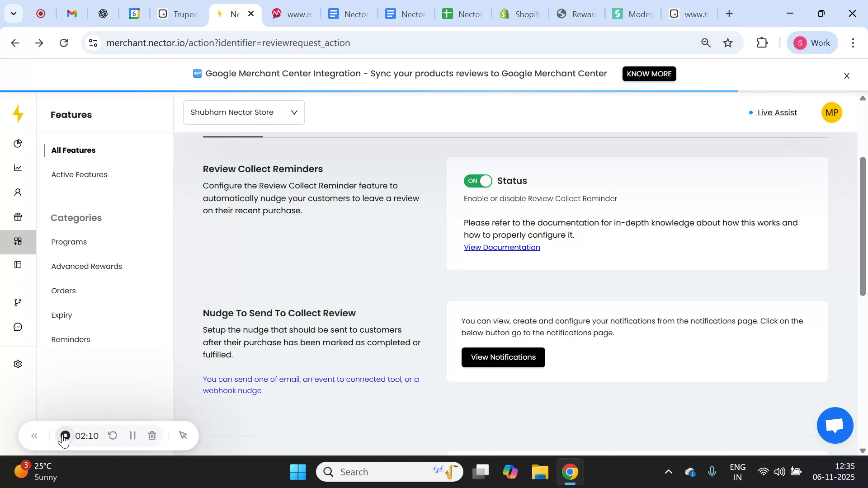Select the layout panel icon below features
The width and height of the screenshot is (868, 488).
tap(18, 264)
